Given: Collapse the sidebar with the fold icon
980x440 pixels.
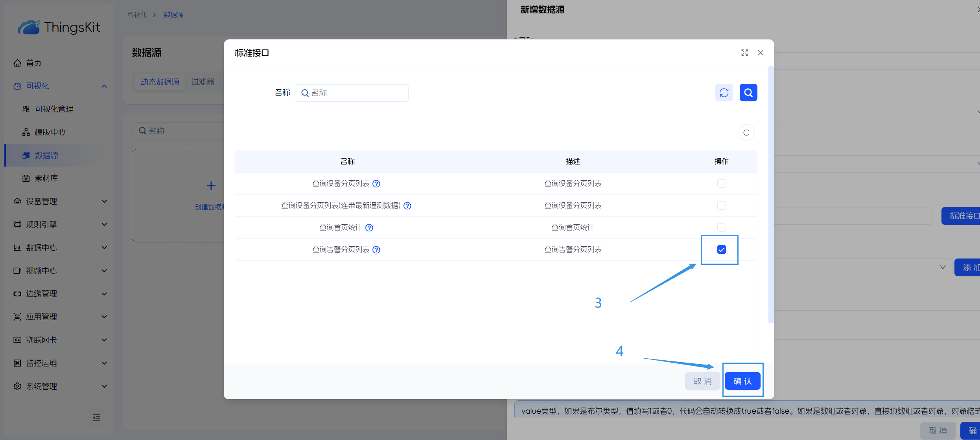Looking at the screenshot, I should point(96,417).
